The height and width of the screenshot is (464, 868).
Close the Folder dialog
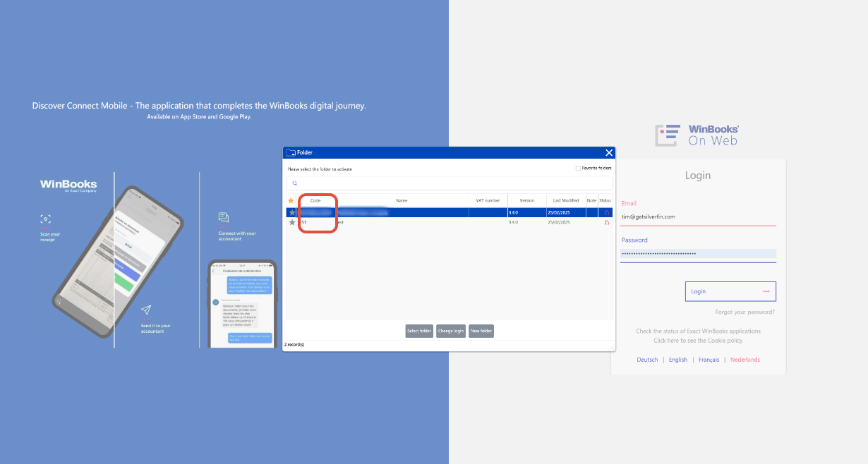point(609,152)
